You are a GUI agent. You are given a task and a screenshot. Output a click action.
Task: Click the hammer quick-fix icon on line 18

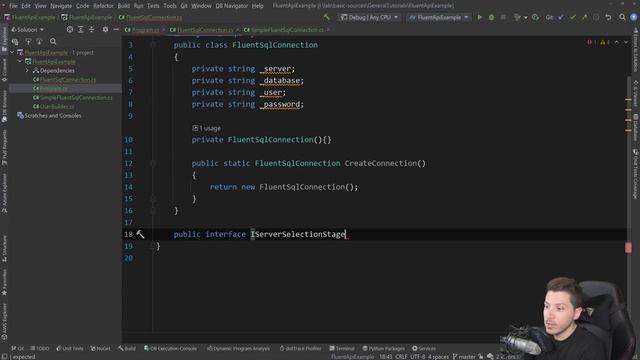(x=140, y=234)
